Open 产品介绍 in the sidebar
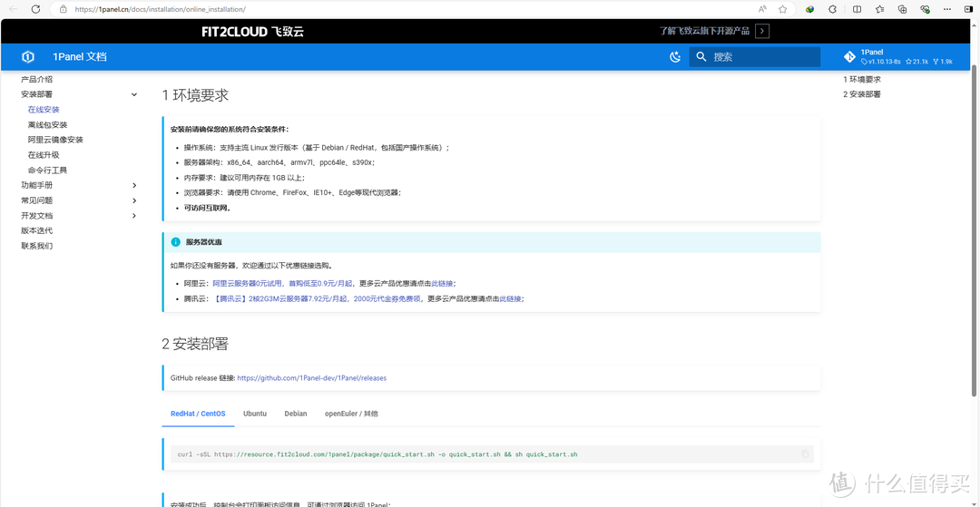The width and height of the screenshot is (980, 507). click(x=37, y=79)
